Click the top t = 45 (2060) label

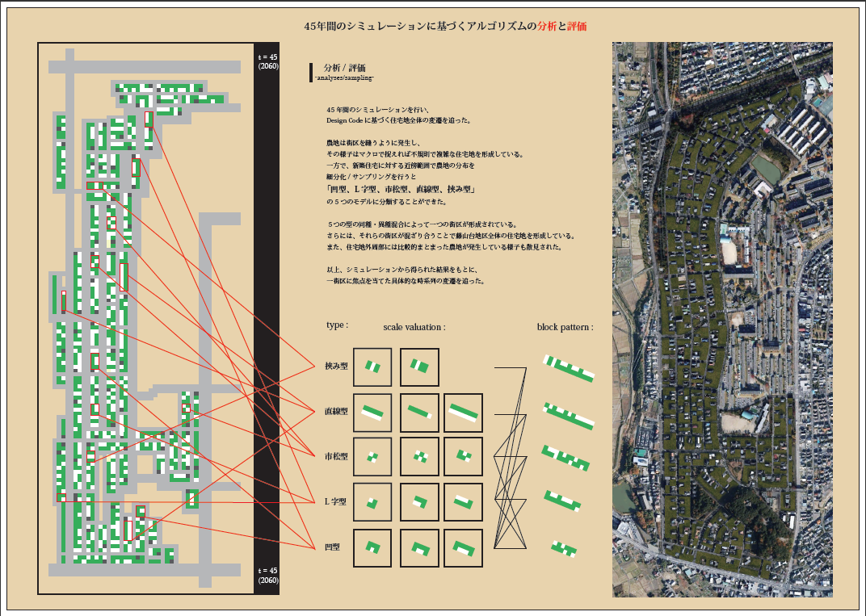coord(267,61)
